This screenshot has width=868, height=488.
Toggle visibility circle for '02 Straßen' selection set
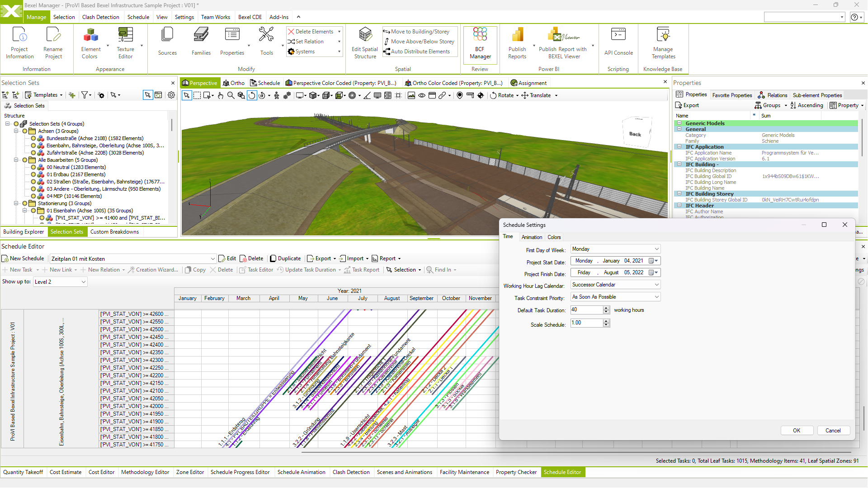click(33, 182)
